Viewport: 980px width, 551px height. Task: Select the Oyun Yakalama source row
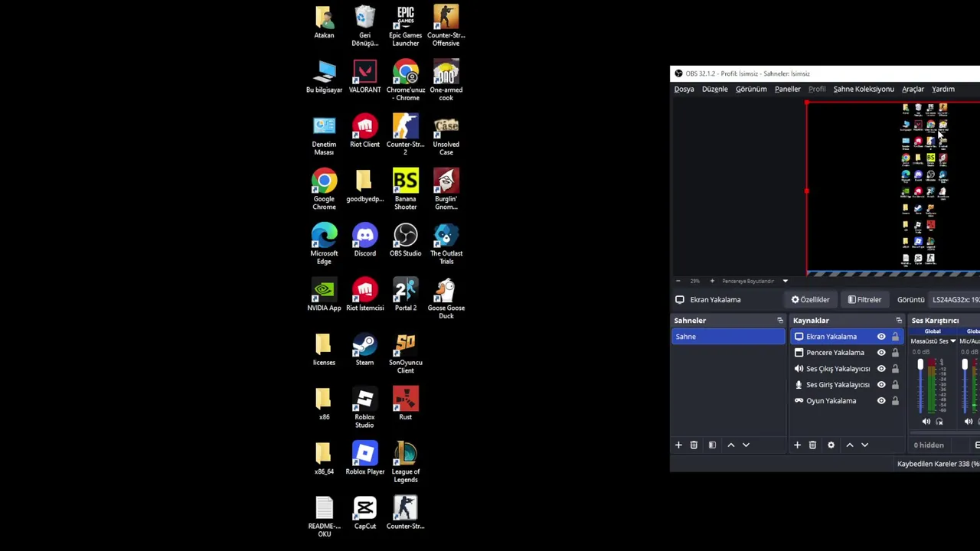[847, 401]
